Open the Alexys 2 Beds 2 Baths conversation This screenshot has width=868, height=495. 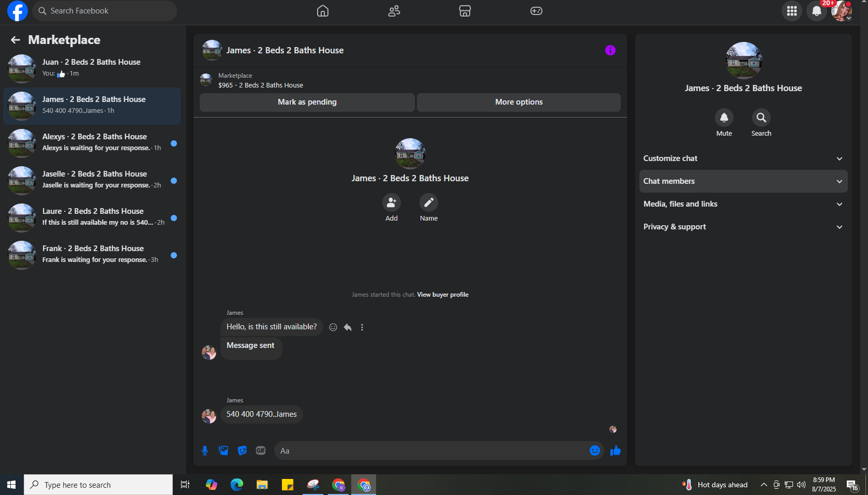[x=92, y=143]
